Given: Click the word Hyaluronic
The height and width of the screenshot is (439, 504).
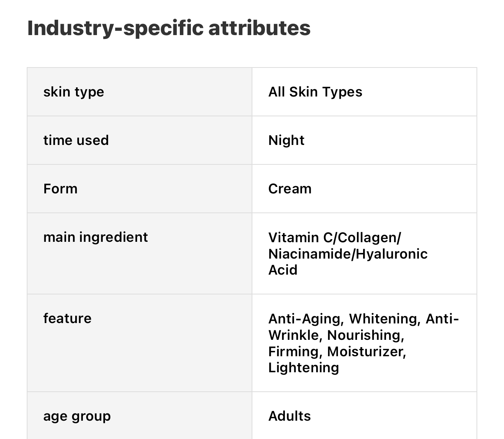Looking at the screenshot, I should (391, 254).
